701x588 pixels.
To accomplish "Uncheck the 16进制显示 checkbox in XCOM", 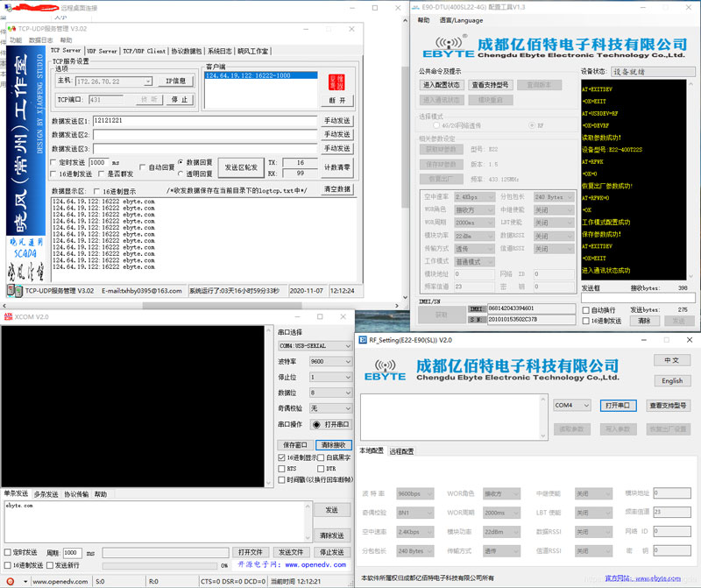I will click(281, 457).
